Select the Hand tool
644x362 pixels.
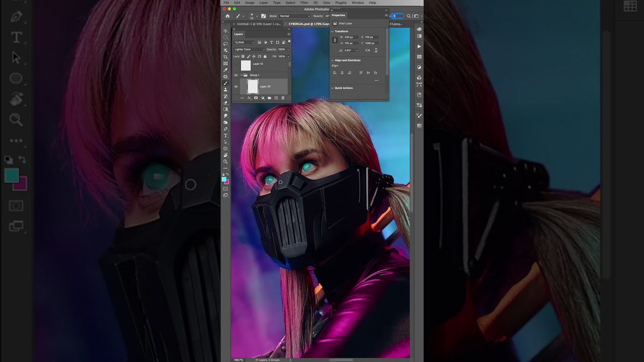(x=225, y=155)
